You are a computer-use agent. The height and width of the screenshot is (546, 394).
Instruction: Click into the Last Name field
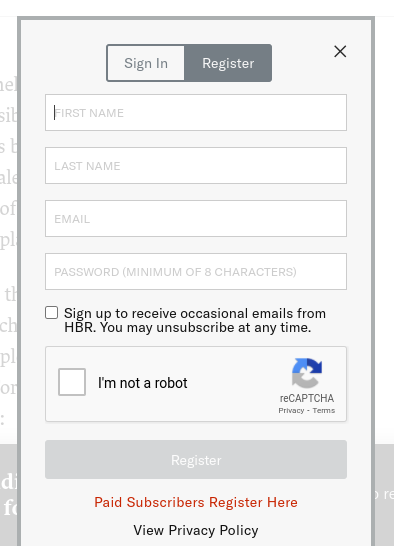[x=196, y=165]
